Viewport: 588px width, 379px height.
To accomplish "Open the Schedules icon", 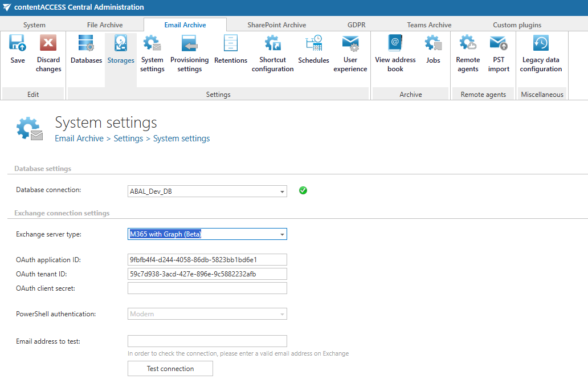I will point(313,43).
